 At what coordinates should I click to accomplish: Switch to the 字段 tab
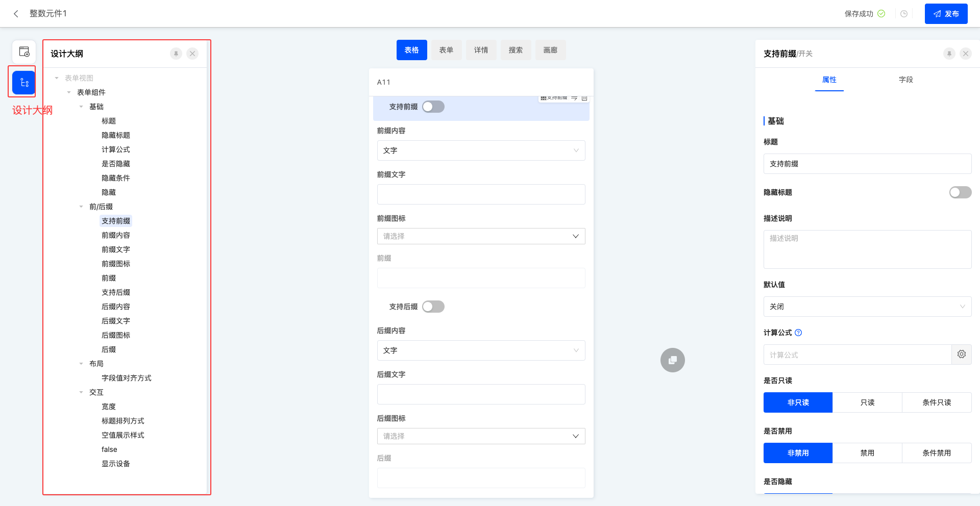[905, 80]
